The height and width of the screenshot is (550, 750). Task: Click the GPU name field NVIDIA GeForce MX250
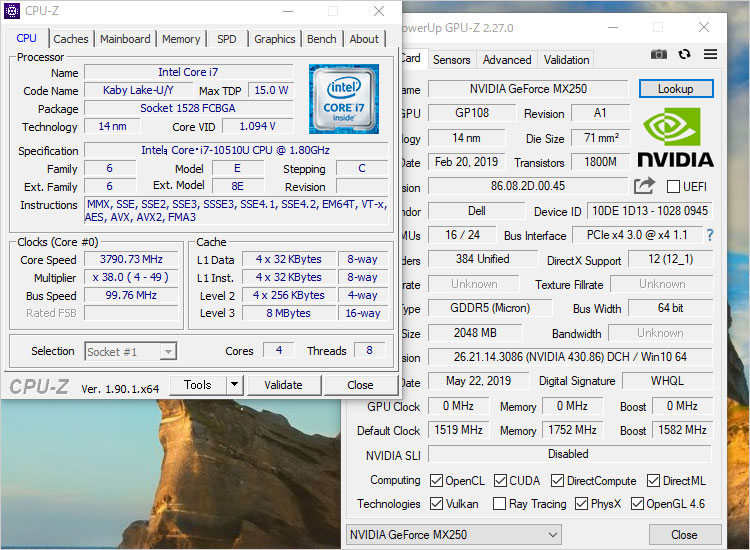point(528,89)
